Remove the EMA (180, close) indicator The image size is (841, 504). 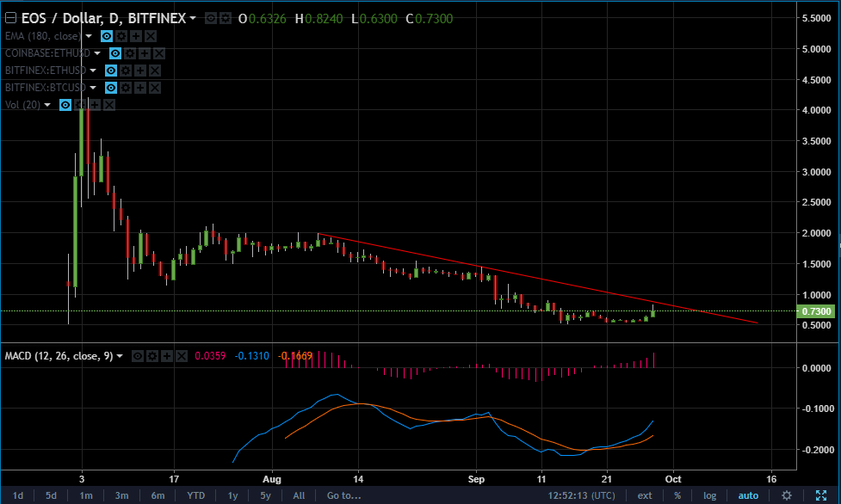coord(151,36)
